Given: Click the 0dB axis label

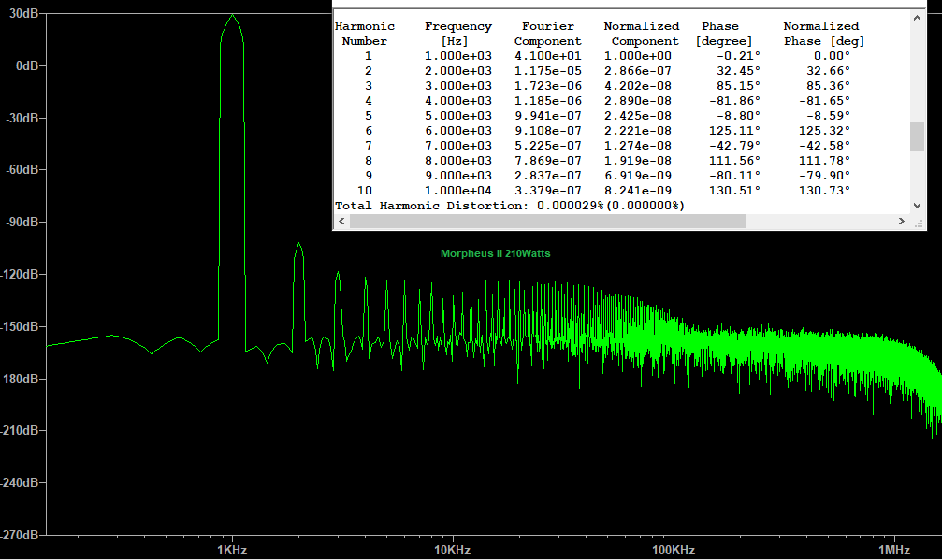Looking at the screenshot, I should 27,65.
